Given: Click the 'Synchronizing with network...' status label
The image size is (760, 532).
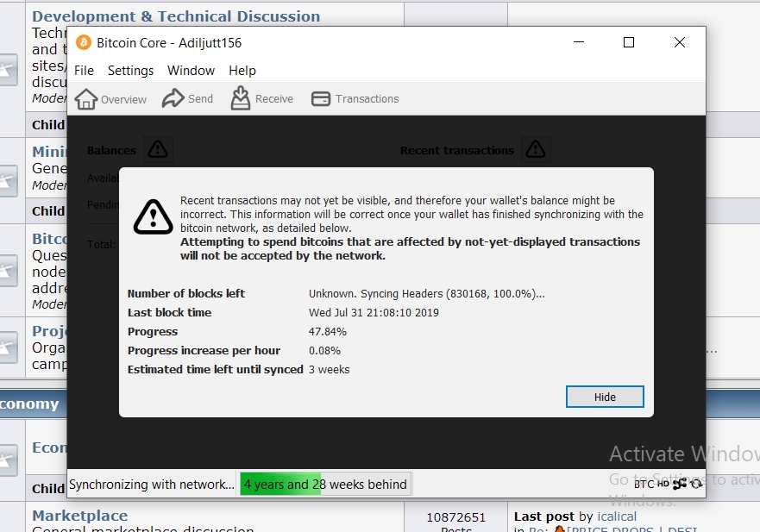Looking at the screenshot, I should click(152, 484).
